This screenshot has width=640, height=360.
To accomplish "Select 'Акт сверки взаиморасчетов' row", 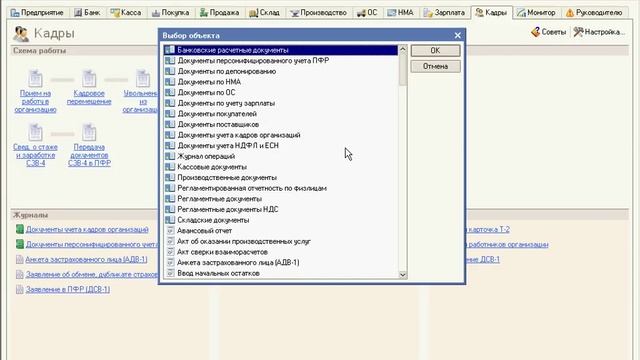I will 281,251.
